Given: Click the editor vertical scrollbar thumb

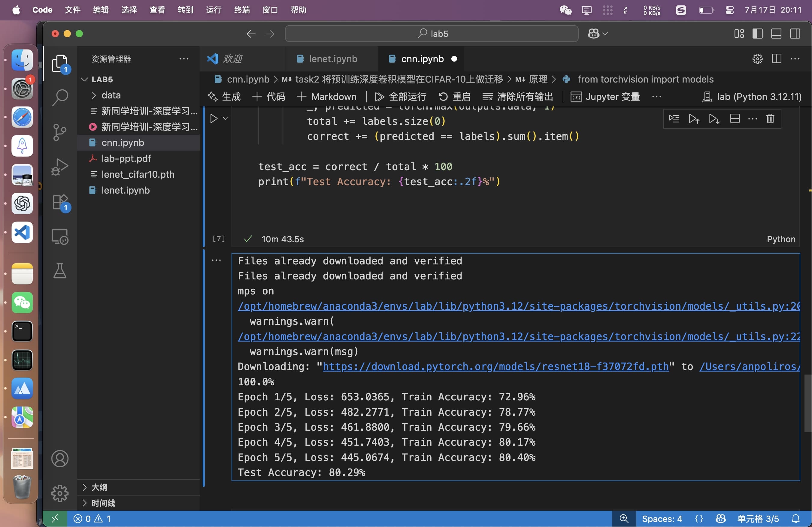Looking at the screenshot, I should [x=807, y=403].
